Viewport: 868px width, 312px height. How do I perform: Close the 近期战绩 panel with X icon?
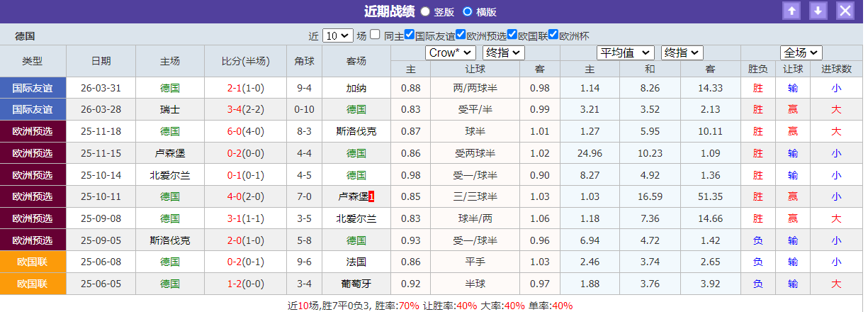(845, 11)
